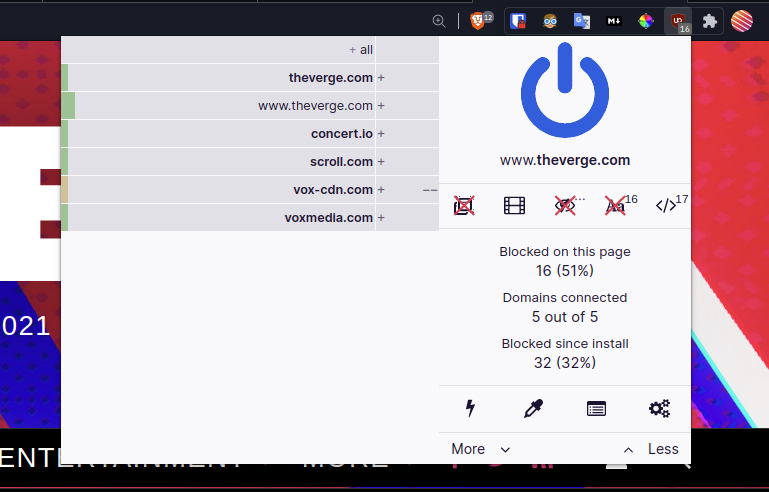Open the browser profile avatar
The width and height of the screenshot is (769, 492).
pyautogui.click(x=742, y=21)
